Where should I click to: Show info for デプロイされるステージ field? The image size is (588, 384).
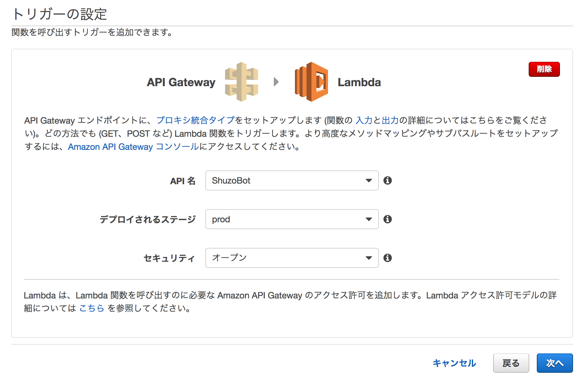pos(388,219)
